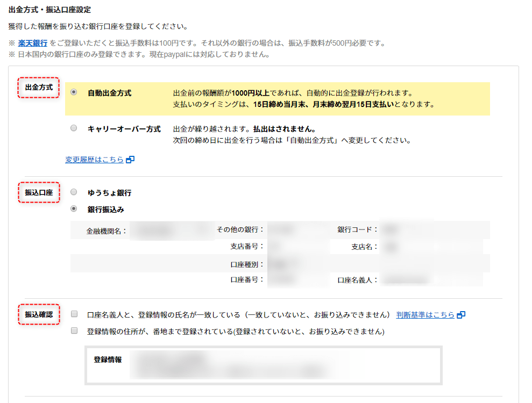Open the 判断基準はこちら link
The image size is (532, 403).
click(425, 315)
